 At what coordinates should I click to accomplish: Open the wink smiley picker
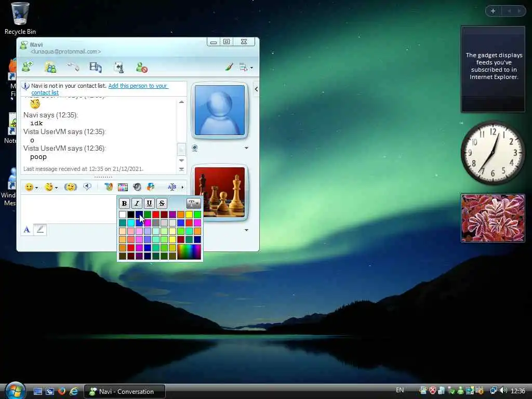[49, 187]
